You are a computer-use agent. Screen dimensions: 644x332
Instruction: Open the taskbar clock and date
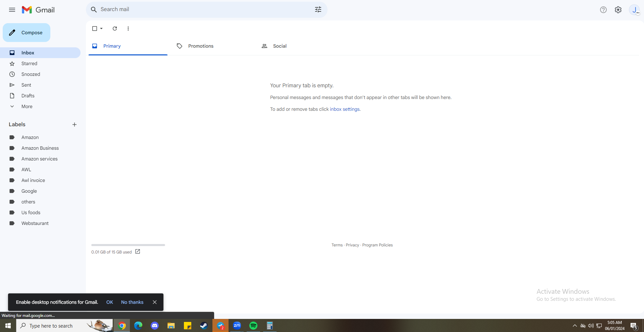(615, 326)
